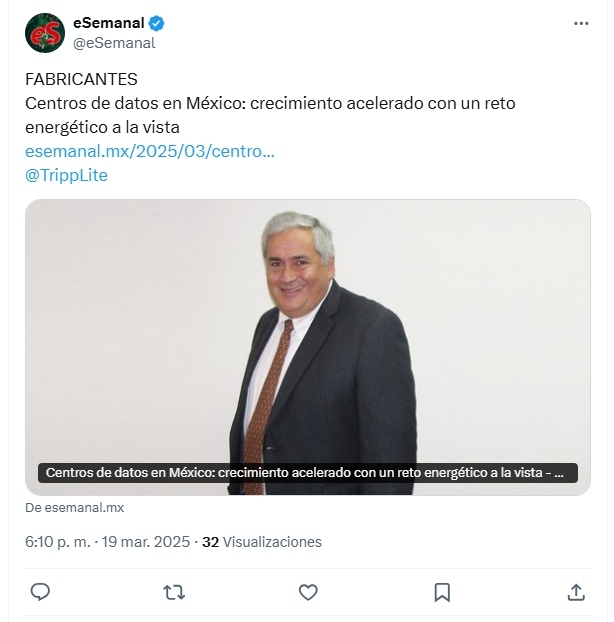Bookmark this tweet

[442, 592]
